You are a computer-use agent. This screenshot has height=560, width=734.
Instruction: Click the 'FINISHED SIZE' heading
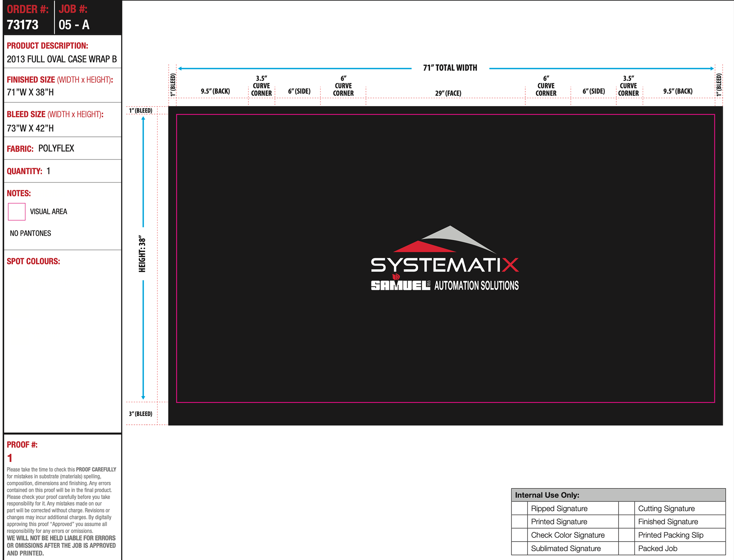tap(31, 80)
